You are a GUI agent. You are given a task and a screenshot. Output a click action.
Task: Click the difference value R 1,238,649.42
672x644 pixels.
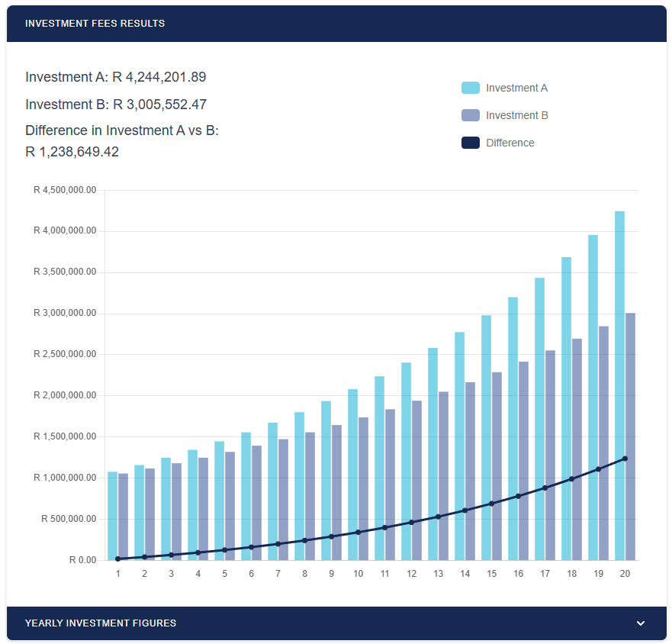click(72, 151)
